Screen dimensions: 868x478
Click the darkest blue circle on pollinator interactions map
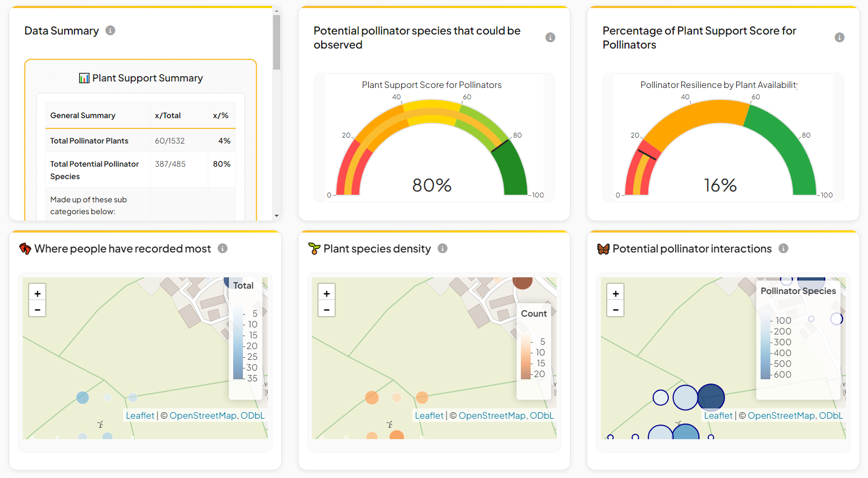711,397
